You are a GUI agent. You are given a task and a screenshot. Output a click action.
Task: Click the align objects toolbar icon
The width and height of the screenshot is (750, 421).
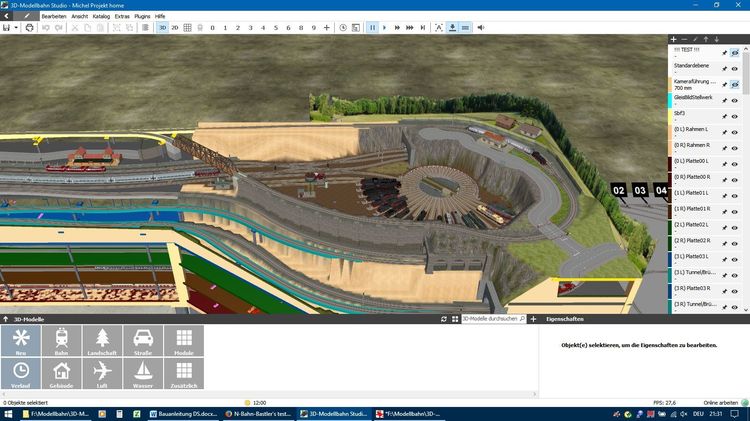[x=145, y=28]
